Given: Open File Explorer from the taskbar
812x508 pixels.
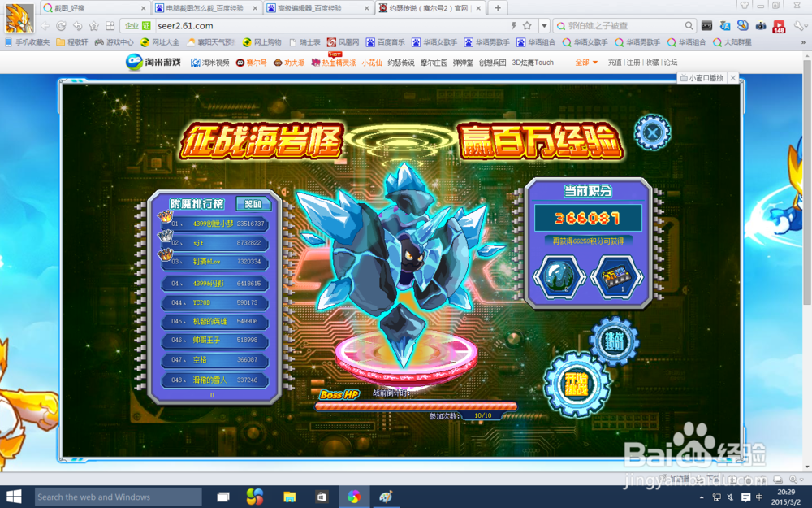Looking at the screenshot, I should point(289,497).
